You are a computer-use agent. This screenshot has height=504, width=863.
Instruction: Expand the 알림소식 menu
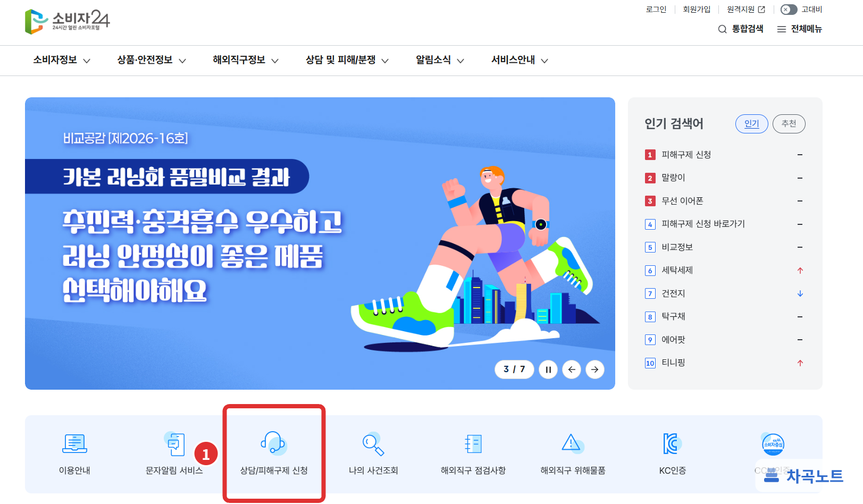click(x=440, y=60)
